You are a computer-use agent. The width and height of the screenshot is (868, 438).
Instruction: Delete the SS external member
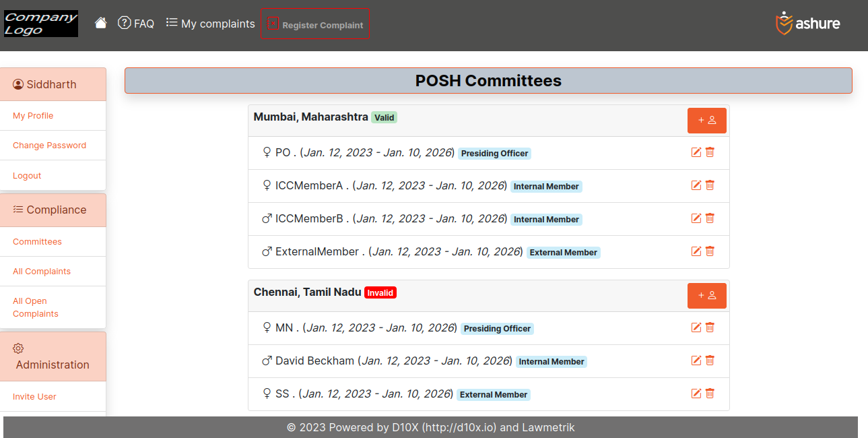[710, 394]
